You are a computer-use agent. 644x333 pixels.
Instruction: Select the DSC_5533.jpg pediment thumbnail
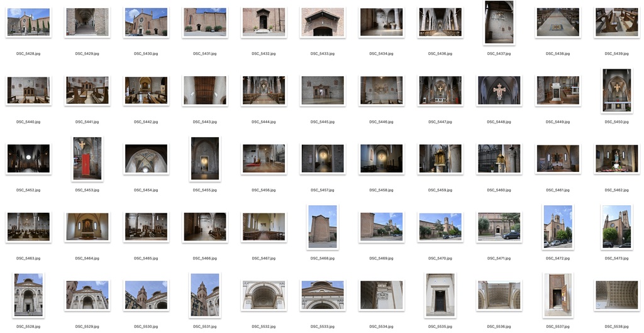coord(323,295)
